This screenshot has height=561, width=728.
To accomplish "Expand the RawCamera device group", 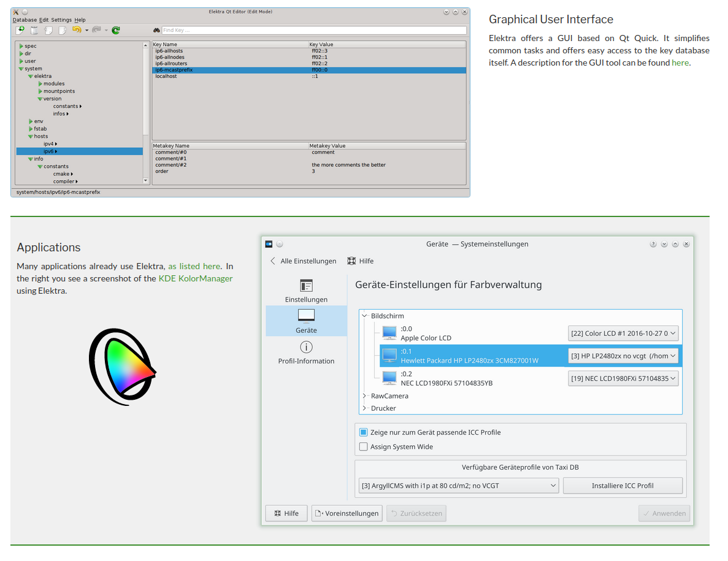I will click(364, 396).
